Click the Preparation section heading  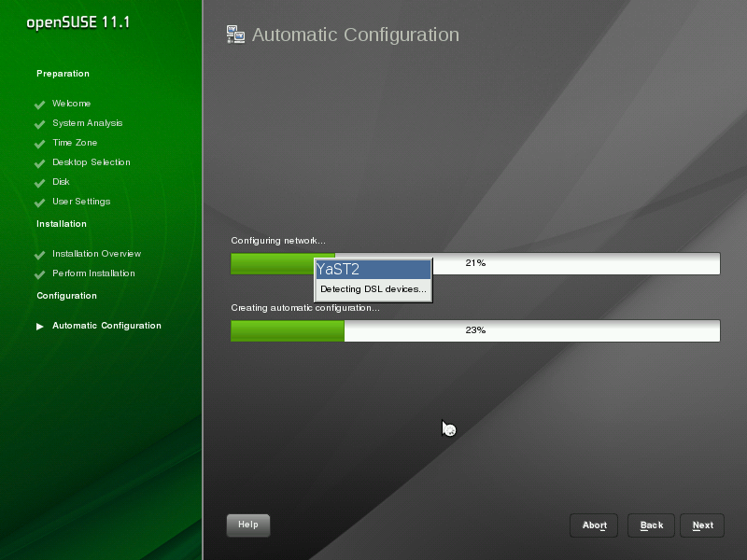pos(63,74)
